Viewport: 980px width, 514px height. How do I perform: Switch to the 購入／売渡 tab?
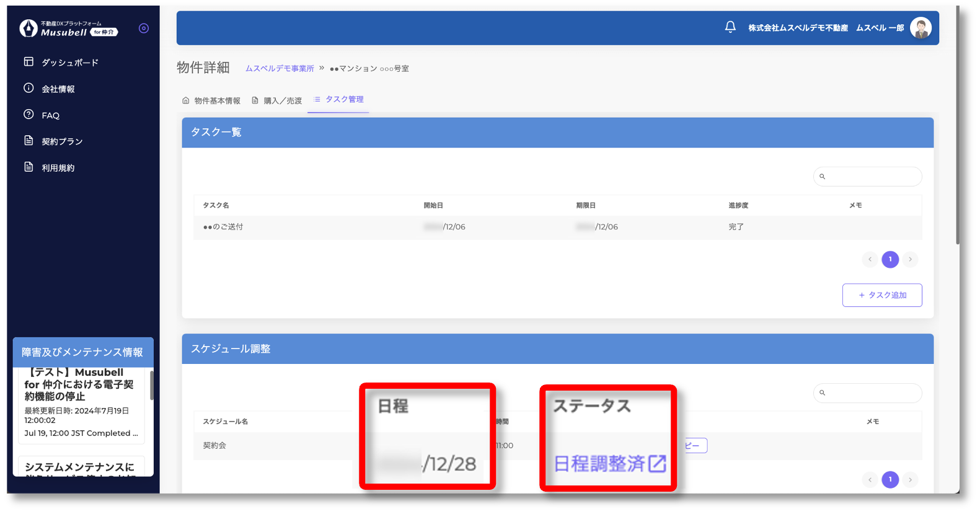coord(277,100)
